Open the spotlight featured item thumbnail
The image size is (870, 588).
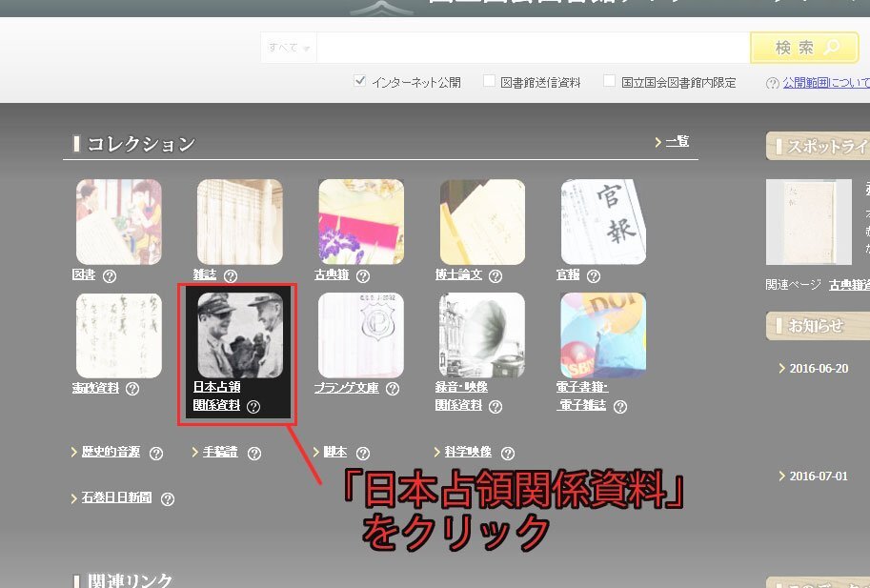(x=809, y=222)
